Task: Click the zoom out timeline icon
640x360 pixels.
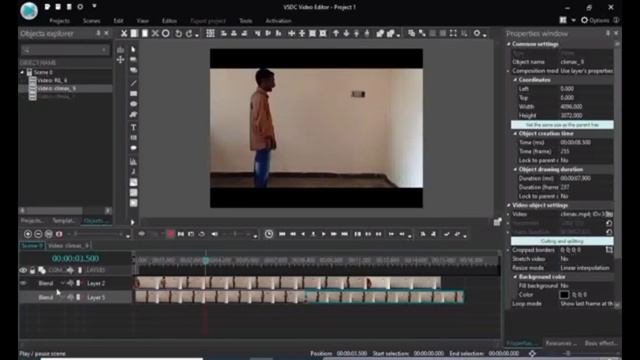Action: (38, 234)
